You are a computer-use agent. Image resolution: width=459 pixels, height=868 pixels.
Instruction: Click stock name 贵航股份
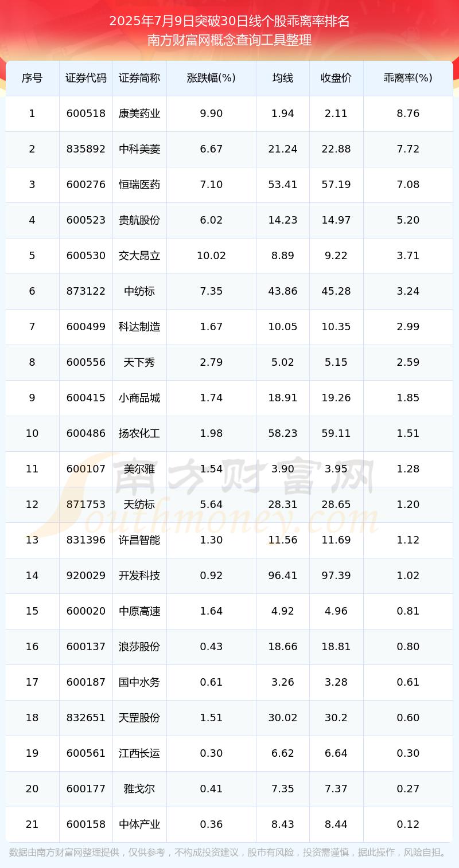tap(139, 220)
